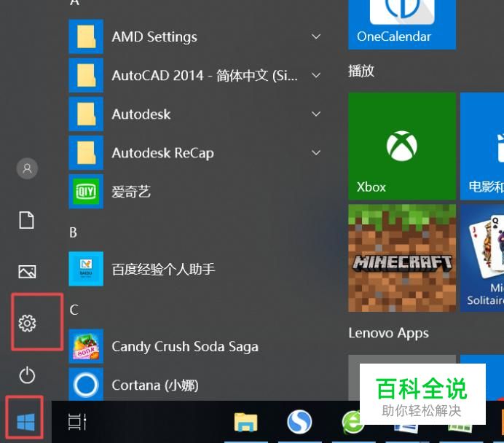
Task: Click the Lenovo Apps group title
Action: click(x=389, y=334)
